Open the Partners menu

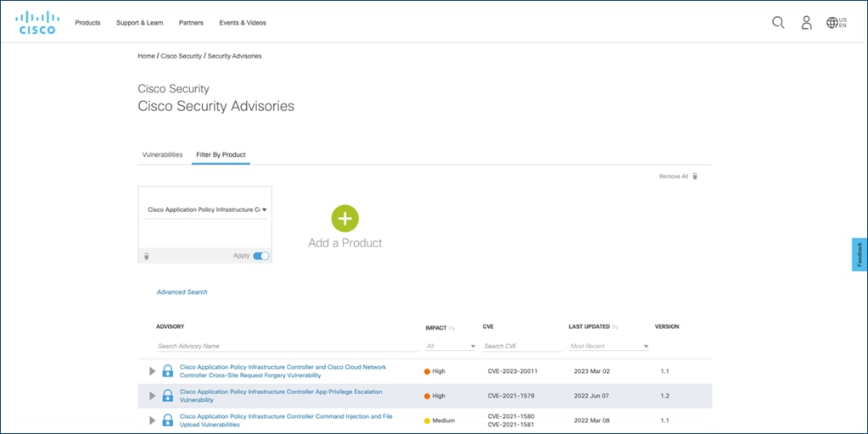(191, 23)
